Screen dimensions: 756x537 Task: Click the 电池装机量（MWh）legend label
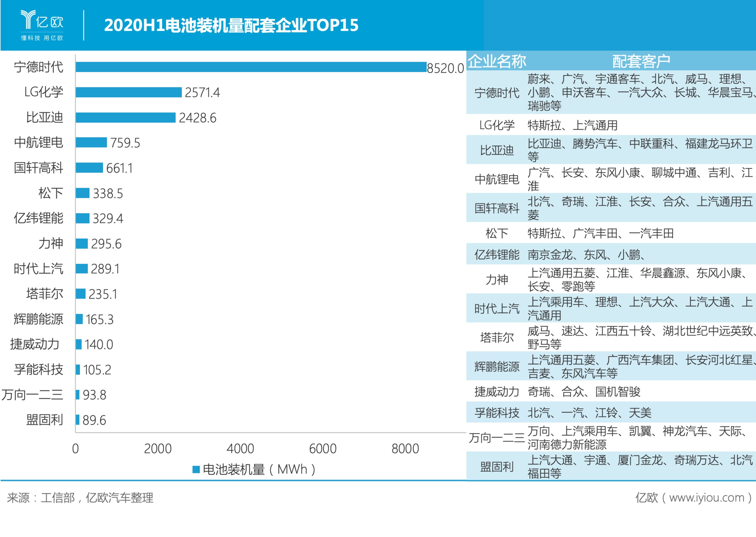pos(259,469)
